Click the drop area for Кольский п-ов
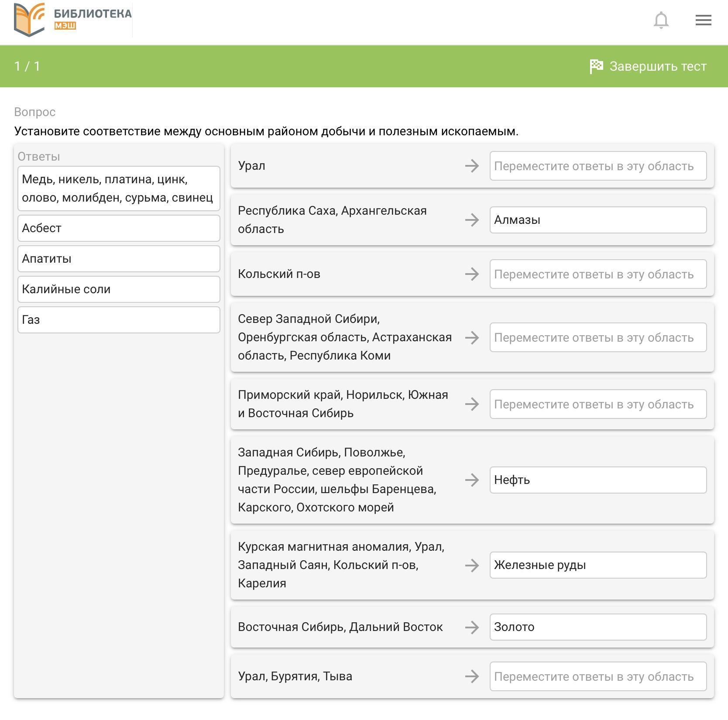Image resolution: width=728 pixels, height=720 pixels. 598,274
